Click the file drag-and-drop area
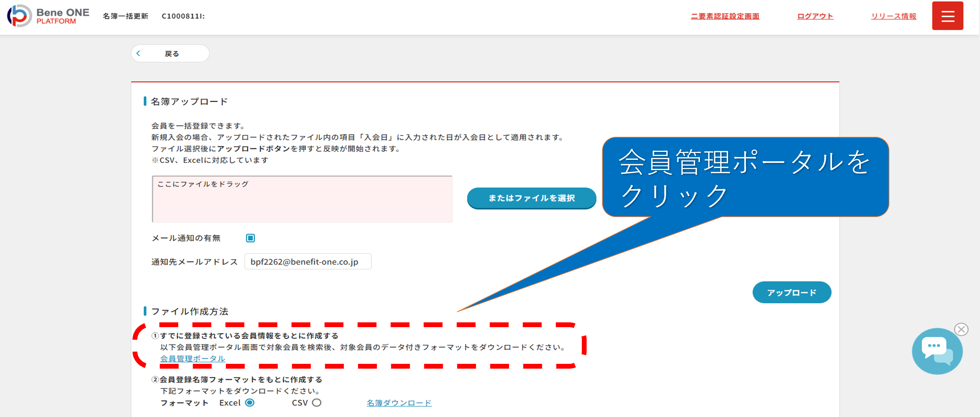980x417 pixels. click(302, 199)
